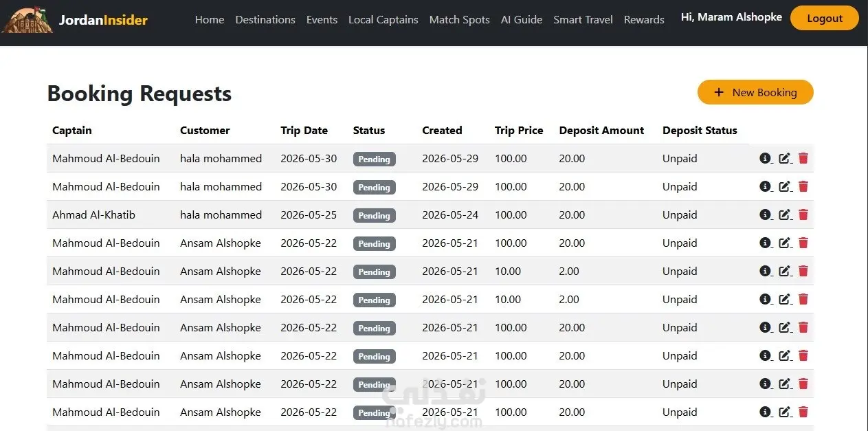Click trip date '2026-05-25'
This screenshot has width=868, height=431.
point(309,214)
